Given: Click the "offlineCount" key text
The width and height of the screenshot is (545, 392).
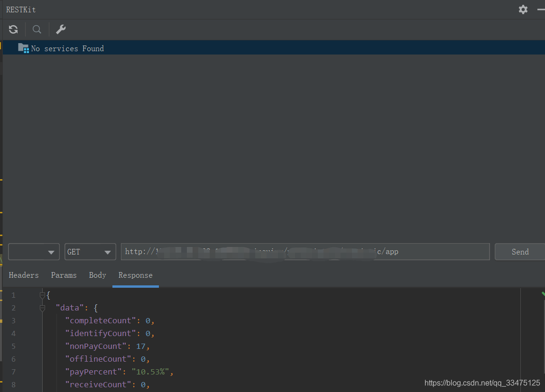Looking at the screenshot, I should [x=98, y=359].
